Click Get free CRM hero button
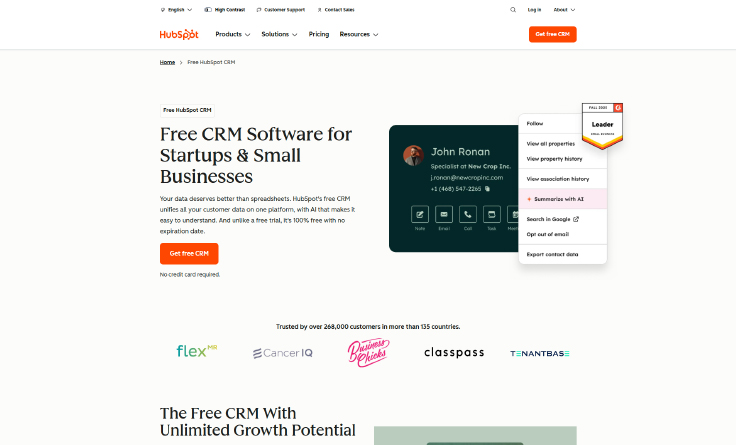The width and height of the screenshot is (736, 445). [x=189, y=253]
